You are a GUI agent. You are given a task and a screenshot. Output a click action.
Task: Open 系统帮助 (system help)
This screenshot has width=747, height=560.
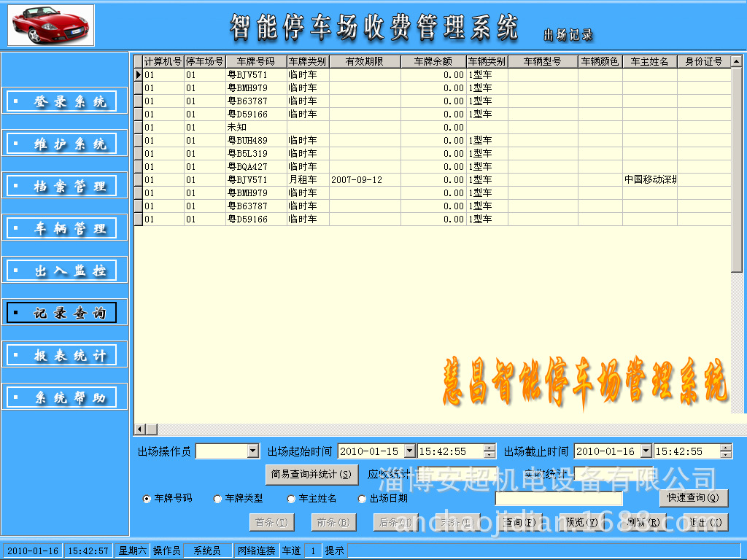64,396
